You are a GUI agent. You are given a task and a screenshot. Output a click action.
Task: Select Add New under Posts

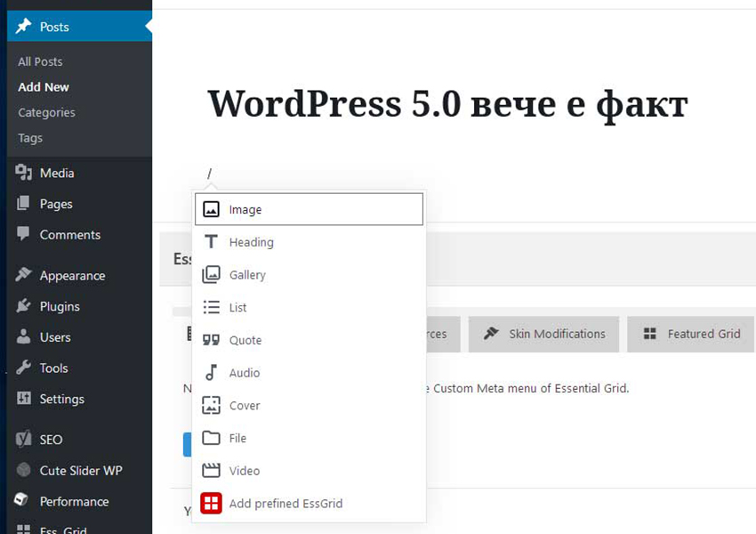click(x=44, y=87)
